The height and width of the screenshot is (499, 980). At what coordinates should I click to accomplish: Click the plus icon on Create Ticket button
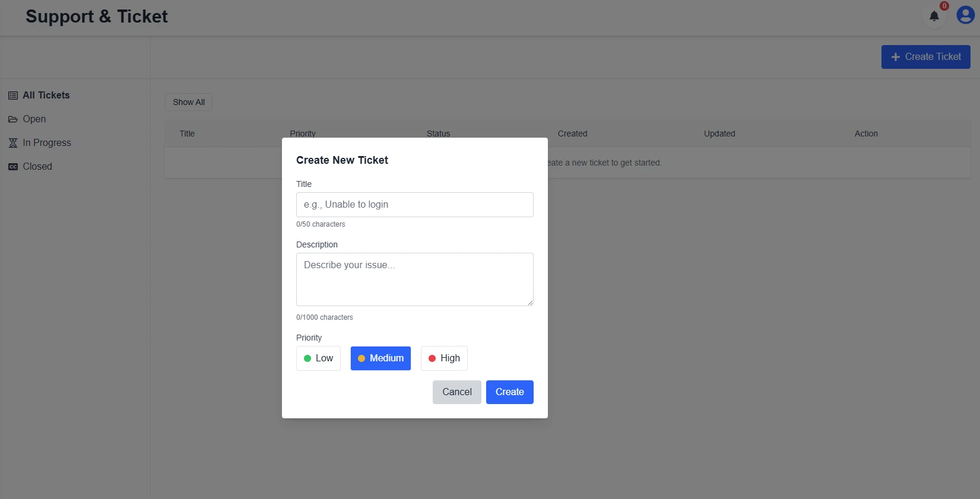click(x=895, y=56)
